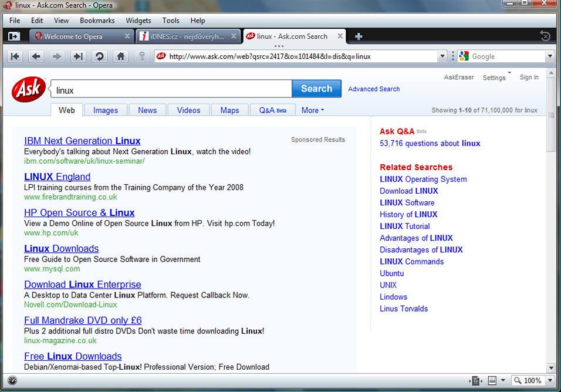The image size is (561, 392).
Task: Expand the address bar history dropdown
Action: [x=442, y=56]
